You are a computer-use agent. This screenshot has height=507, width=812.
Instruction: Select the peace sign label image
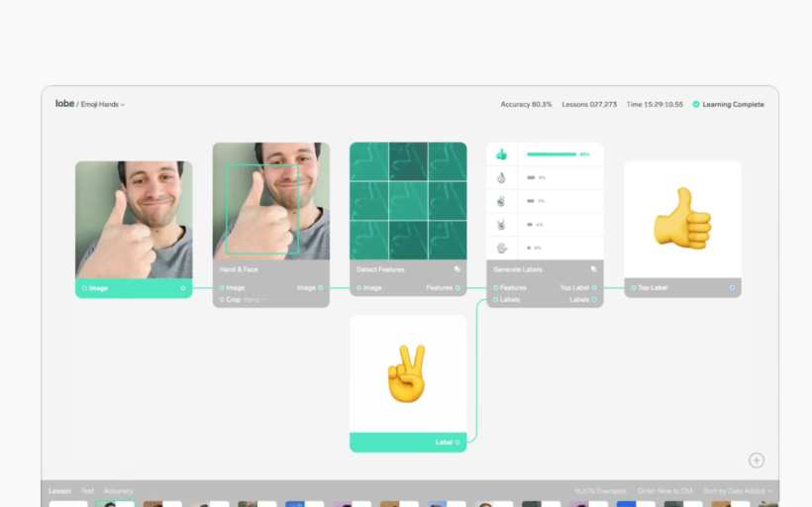(407, 374)
